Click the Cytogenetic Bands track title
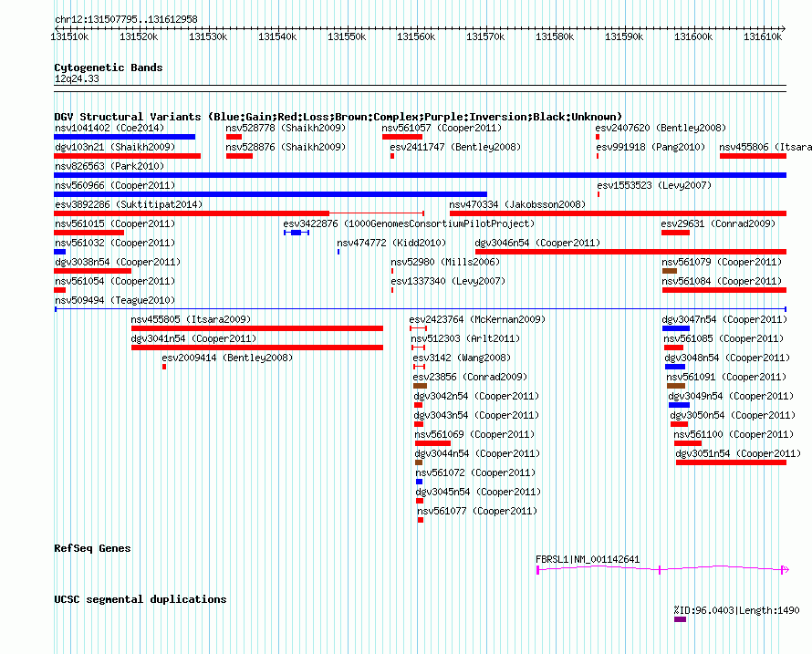 tap(109, 67)
